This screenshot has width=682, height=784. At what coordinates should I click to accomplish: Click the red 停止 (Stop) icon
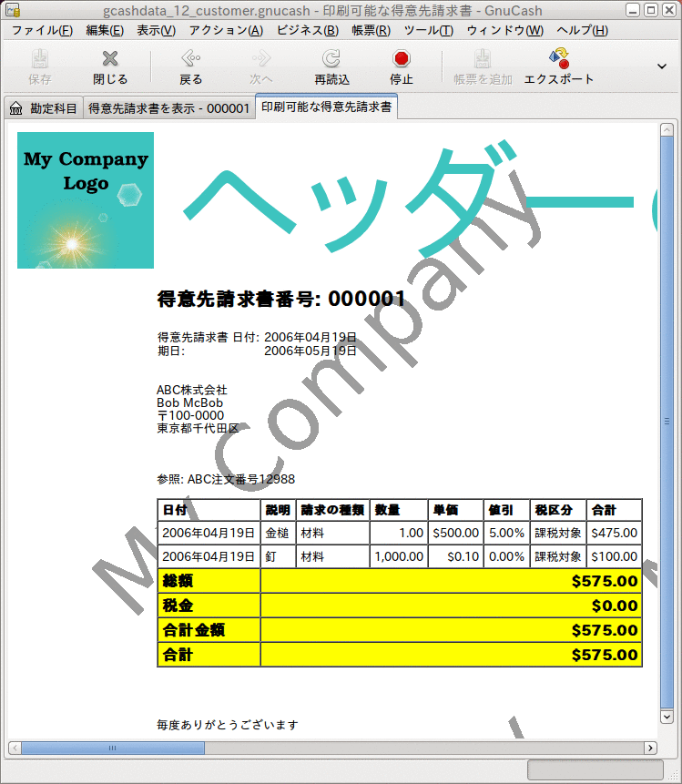pyautogui.click(x=402, y=60)
